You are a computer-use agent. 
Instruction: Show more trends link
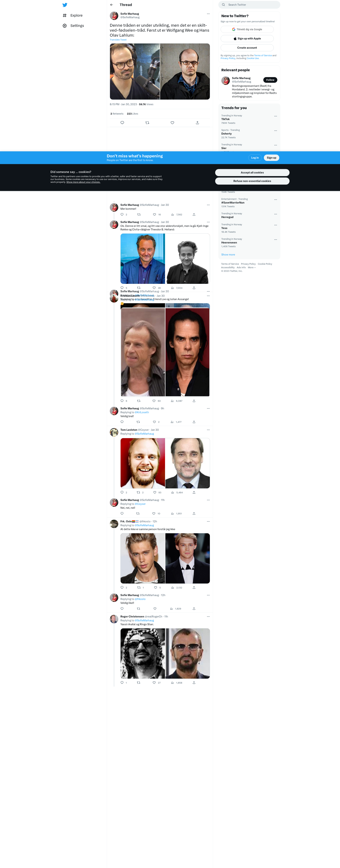(x=228, y=255)
